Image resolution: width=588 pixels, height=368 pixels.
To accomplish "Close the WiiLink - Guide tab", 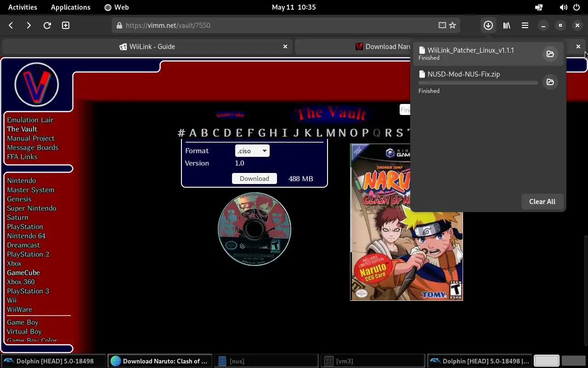I will click(x=285, y=46).
